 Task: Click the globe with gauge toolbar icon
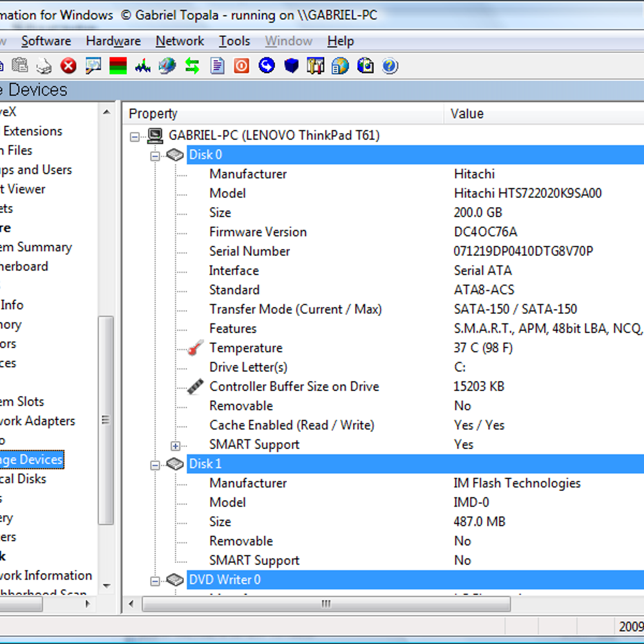[x=167, y=66]
